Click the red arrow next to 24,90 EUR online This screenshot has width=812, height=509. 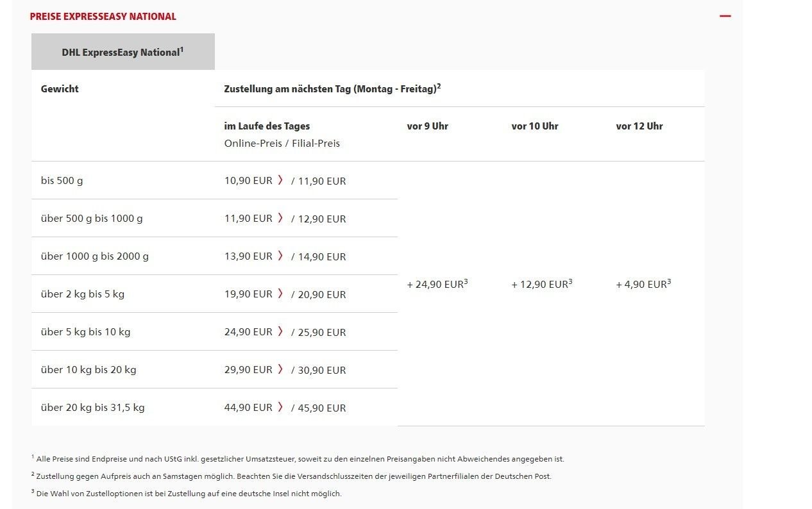[280, 331]
